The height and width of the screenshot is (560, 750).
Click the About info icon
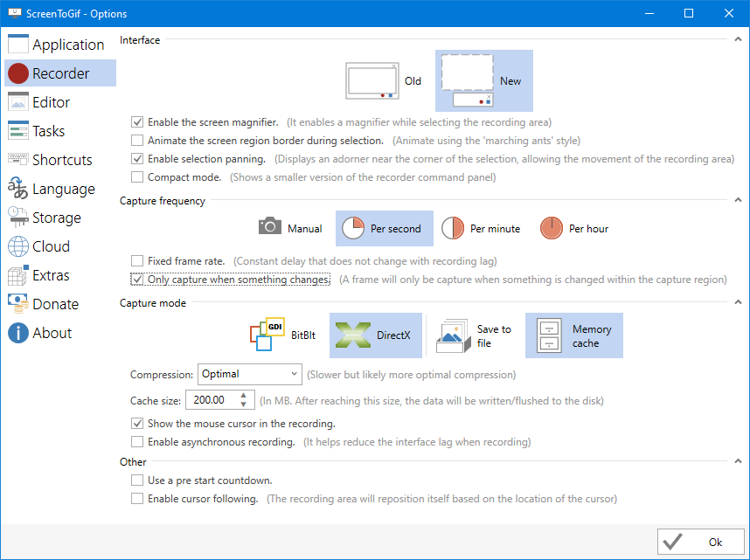[x=18, y=333]
